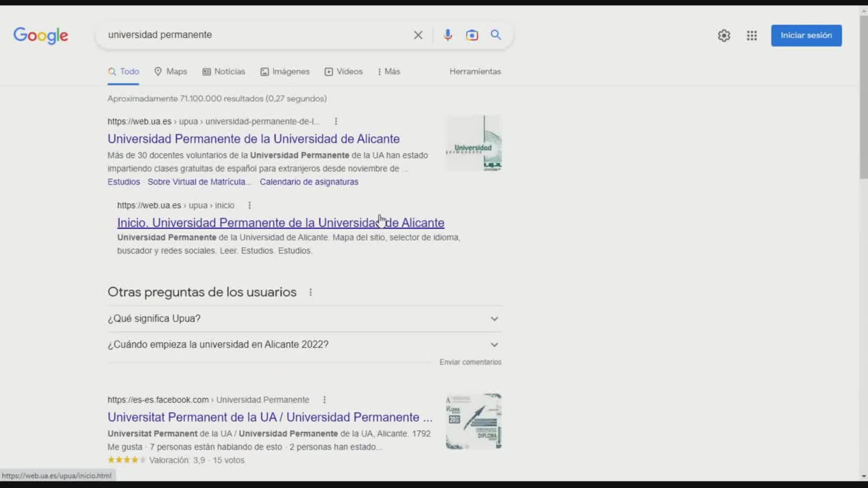Open the Estudios sitelink
Screen dimensions: 868x488
tap(124, 182)
